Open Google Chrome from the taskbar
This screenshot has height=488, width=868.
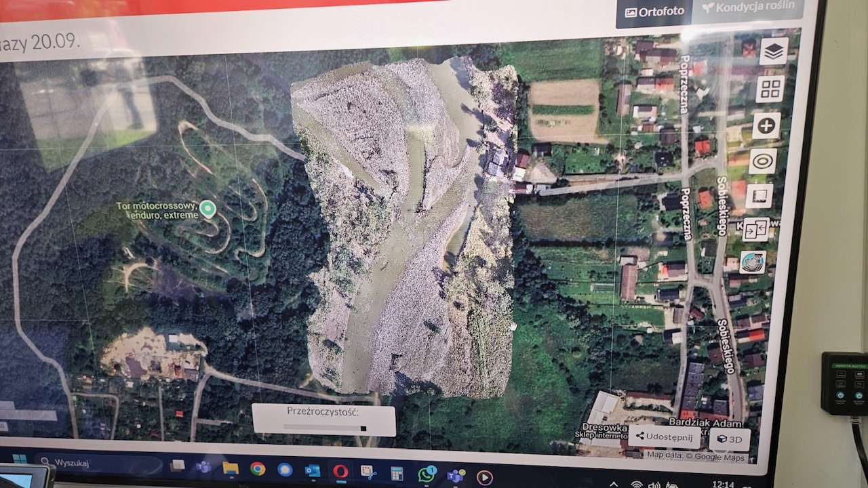[x=258, y=468]
